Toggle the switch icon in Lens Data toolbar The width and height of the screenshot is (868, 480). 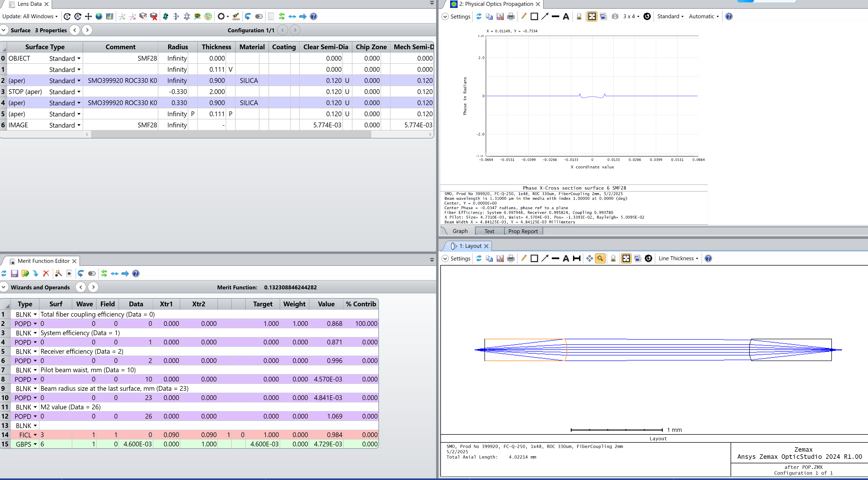[x=259, y=16]
